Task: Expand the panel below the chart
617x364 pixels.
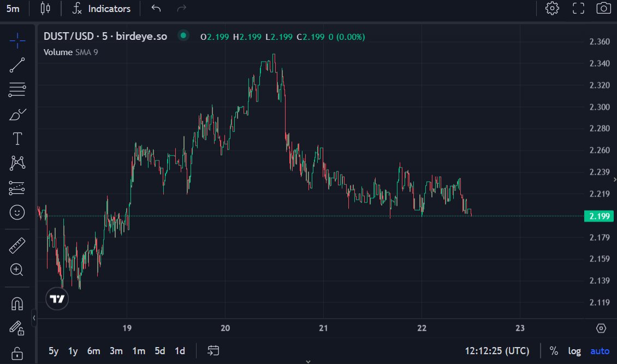Action: click(308, 361)
